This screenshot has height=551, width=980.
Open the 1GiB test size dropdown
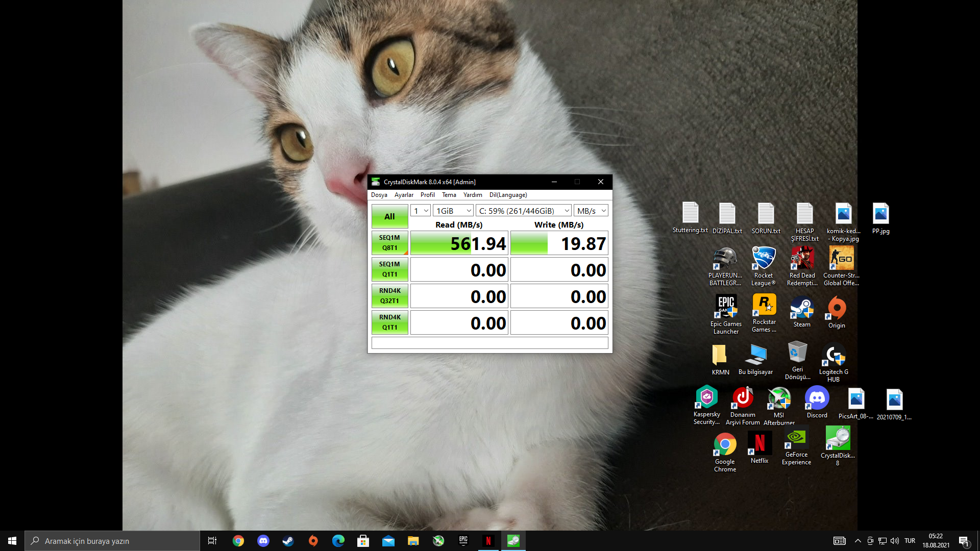click(453, 211)
